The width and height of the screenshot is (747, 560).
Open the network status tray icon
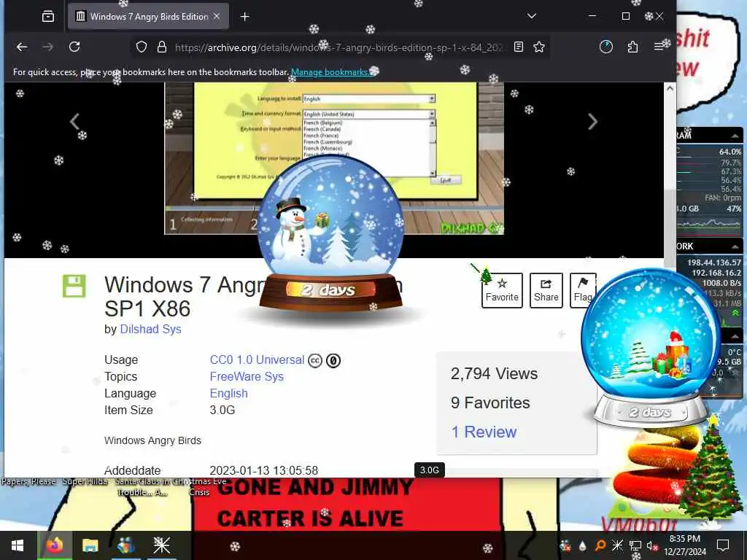point(635,545)
